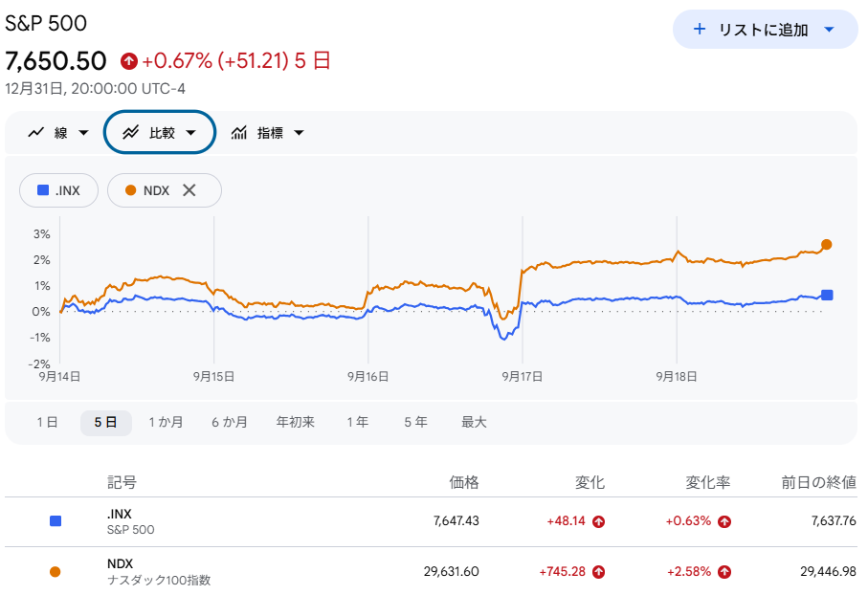Click the 29,631.60 price cell
Viewport: 868px width, 595px height.
tap(451, 572)
